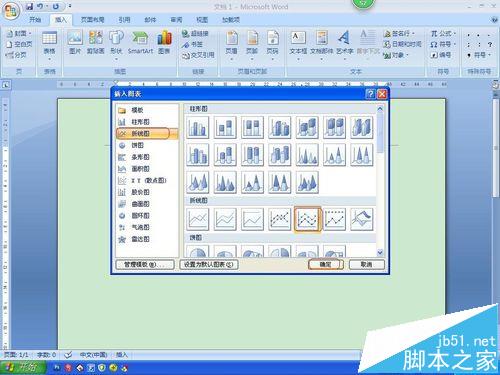The width and height of the screenshot is (500, 375).
Task: Click the Manage Templates (管理模板) button
Action: point(145,265)
